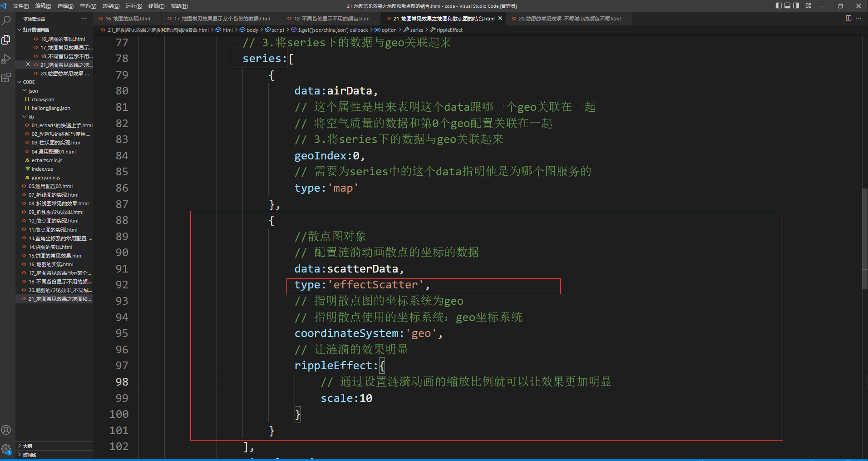Collapse the 打开的编辑器 section
The height and width of the screenshot is (461, 868).
pyautogui.click(x=36, y=30)
